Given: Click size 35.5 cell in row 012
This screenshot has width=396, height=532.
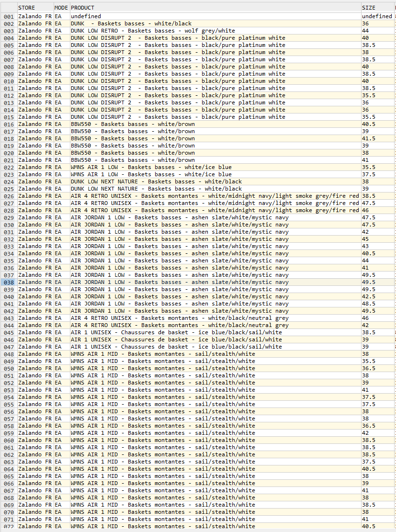Looking at the screenshot, I should pos(378,95).
